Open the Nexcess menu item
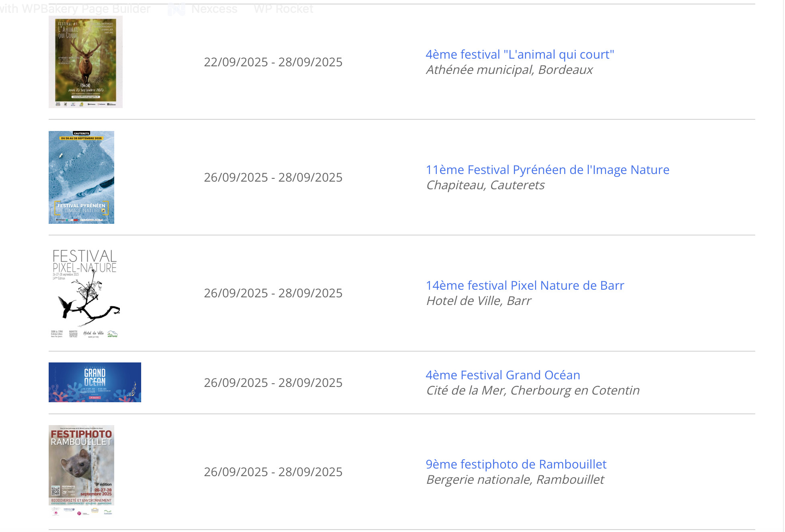 click(214, 9)
